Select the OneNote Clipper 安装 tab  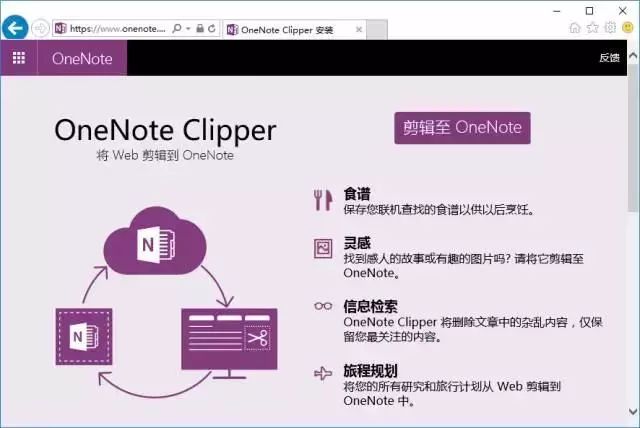tap(294, 30)
